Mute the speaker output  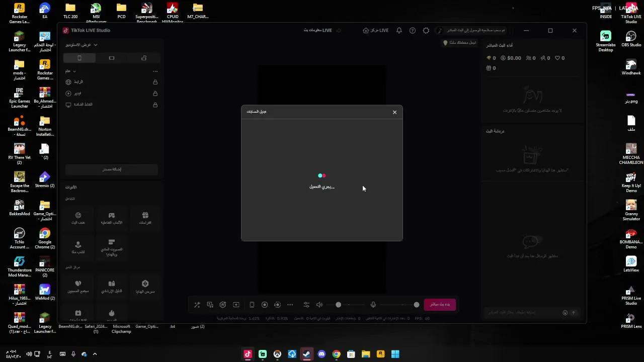pos(319,305)
